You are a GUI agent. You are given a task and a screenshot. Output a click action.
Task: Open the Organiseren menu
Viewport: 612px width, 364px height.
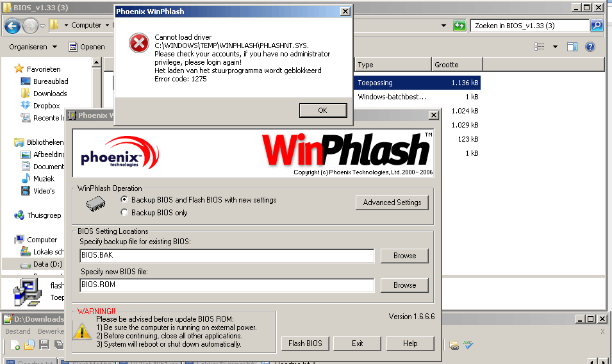(33, 47)
